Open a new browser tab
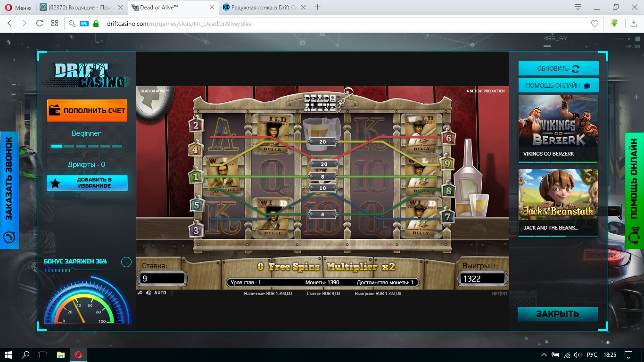 tap(317, 7)
